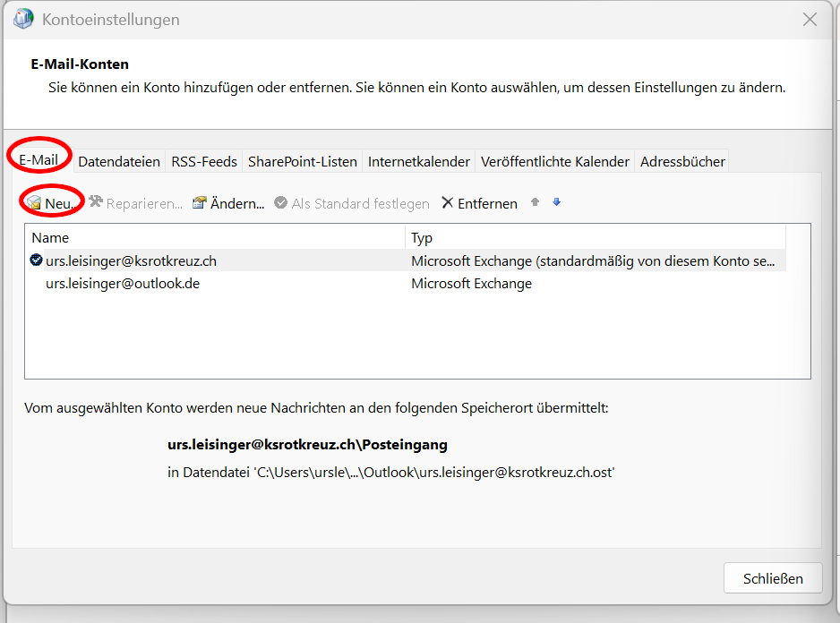Sort accounts by the Name column header

(x=215, y=237)
